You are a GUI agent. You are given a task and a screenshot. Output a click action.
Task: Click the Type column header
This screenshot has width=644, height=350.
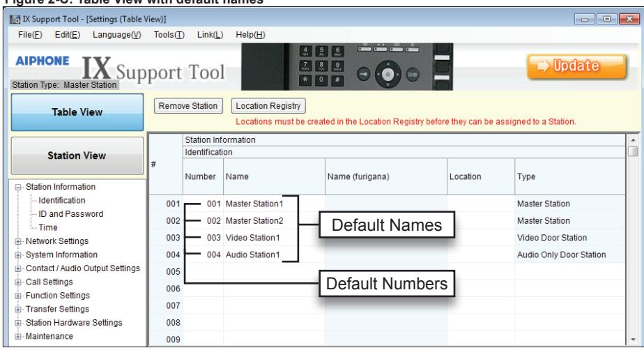569,176
